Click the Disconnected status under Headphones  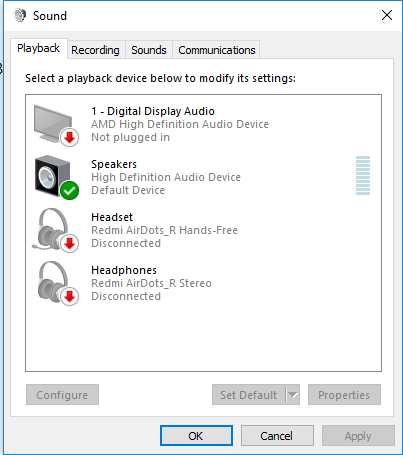[126, 296]
